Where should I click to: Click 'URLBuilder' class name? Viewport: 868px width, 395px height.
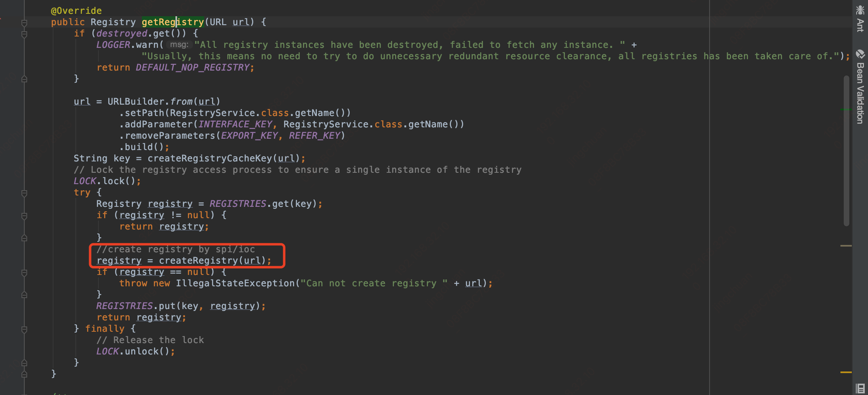tap(136, 101)
